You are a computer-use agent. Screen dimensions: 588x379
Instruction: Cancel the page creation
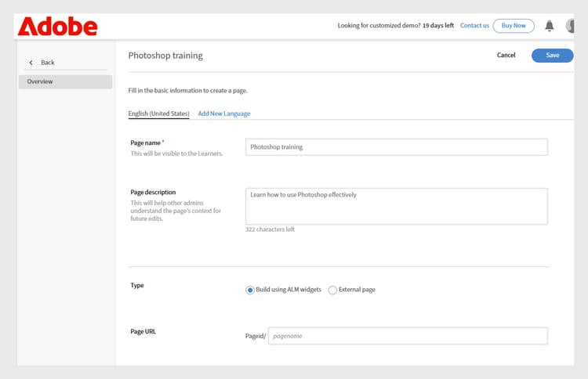coord(506,56)
